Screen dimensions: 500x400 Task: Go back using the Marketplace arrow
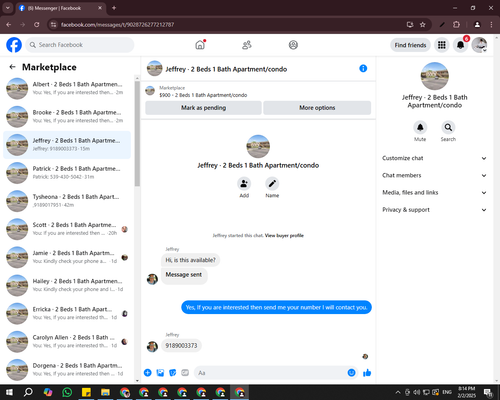12,67
